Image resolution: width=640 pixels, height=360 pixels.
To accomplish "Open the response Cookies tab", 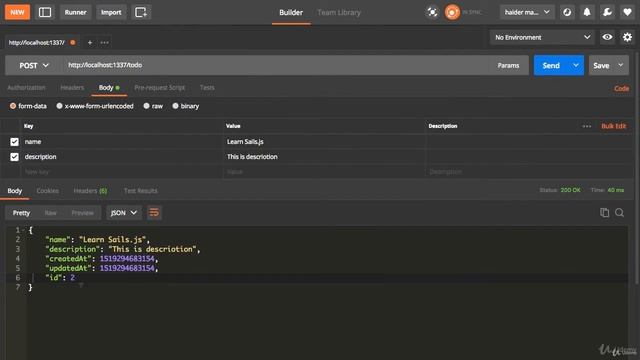I will pos(47,191).
